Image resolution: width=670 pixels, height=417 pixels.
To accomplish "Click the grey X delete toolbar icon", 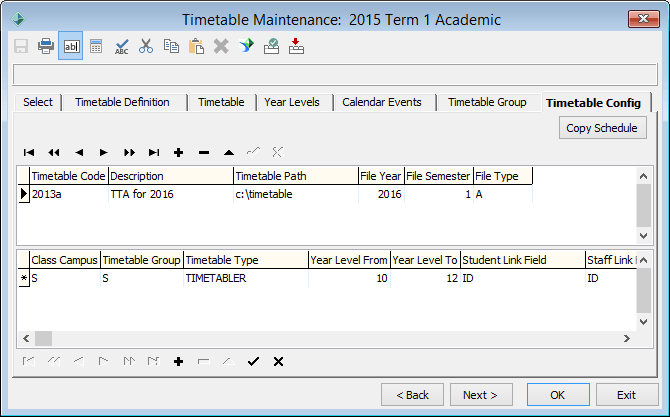I will pos(221,46).
